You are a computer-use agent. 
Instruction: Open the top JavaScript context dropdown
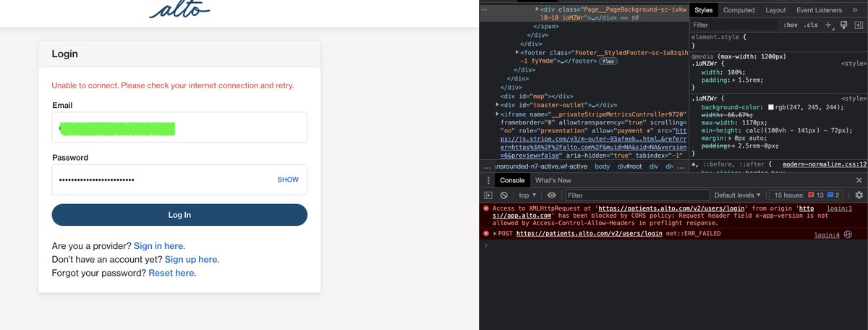[527, 195]
